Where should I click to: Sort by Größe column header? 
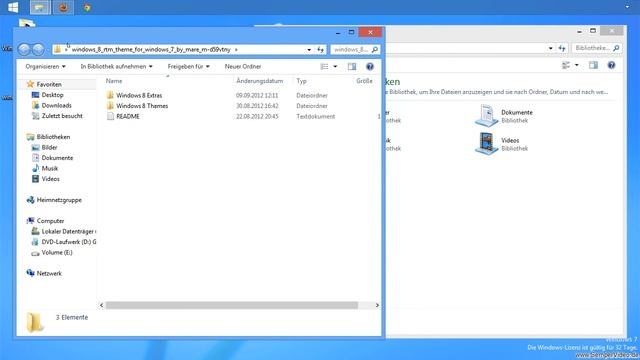364,81
